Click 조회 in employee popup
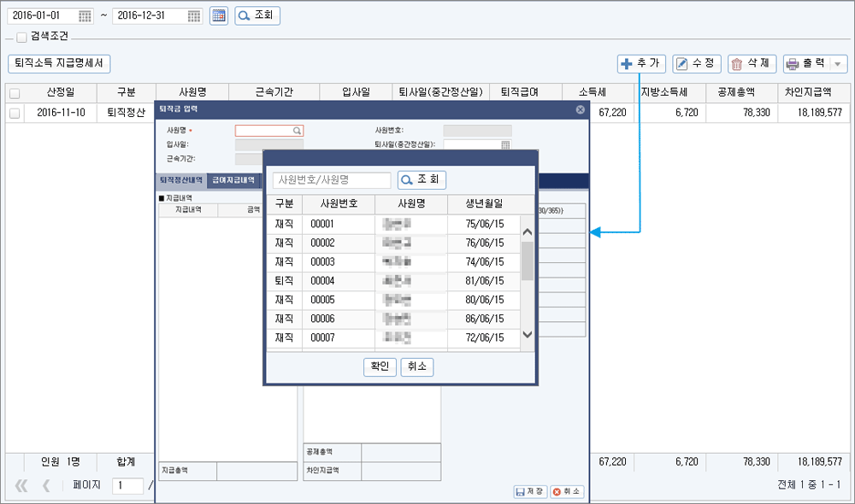 tap(422, 179)
